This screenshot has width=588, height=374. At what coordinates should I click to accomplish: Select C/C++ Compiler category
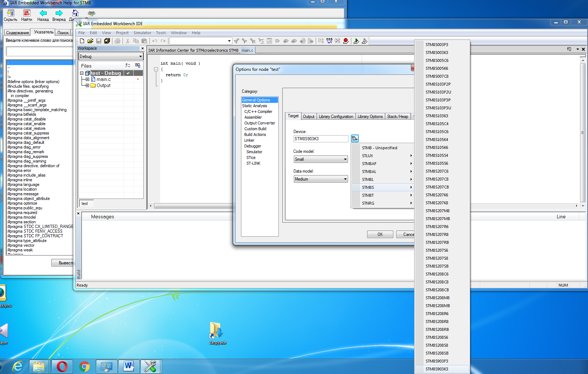258,111
